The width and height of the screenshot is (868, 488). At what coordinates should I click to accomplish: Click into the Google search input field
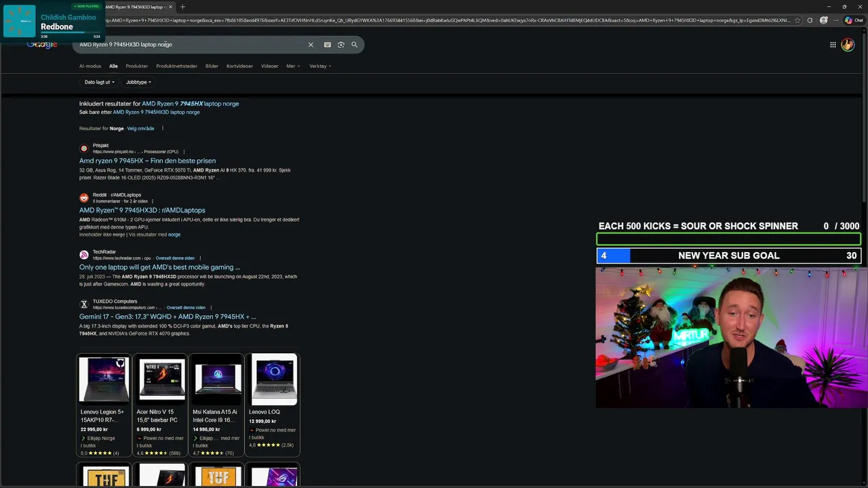click(x=190, y=45)
